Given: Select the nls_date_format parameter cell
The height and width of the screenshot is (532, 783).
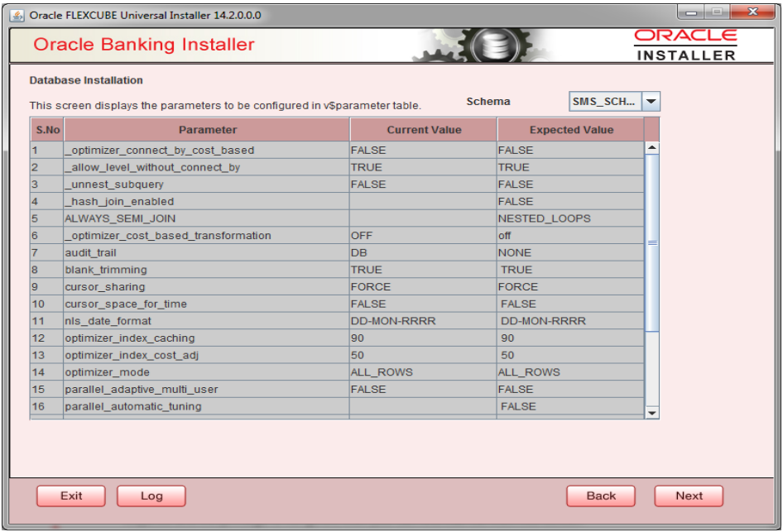Looking at the screenshot, I should (207, 321).
